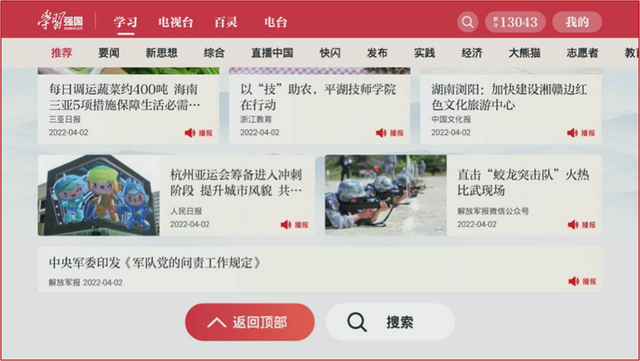Select the 要闻 category

(109, 53)
